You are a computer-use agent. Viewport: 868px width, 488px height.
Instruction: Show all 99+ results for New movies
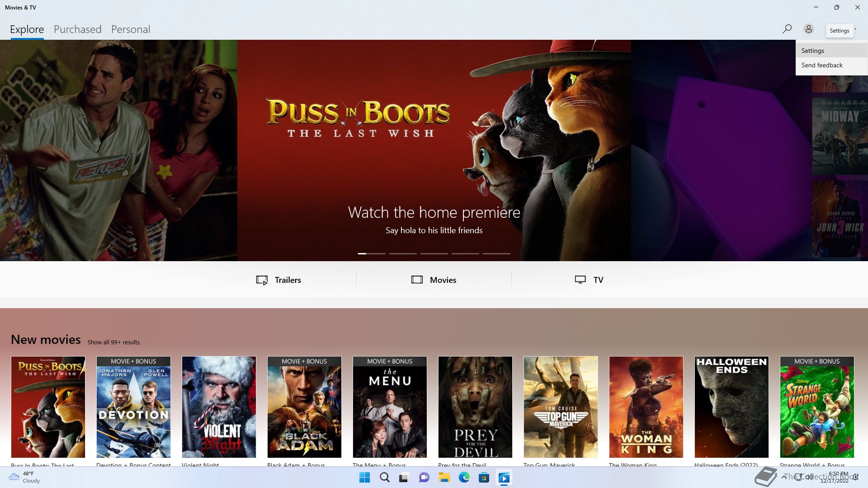pyautogui.click(x=113, y=343)
